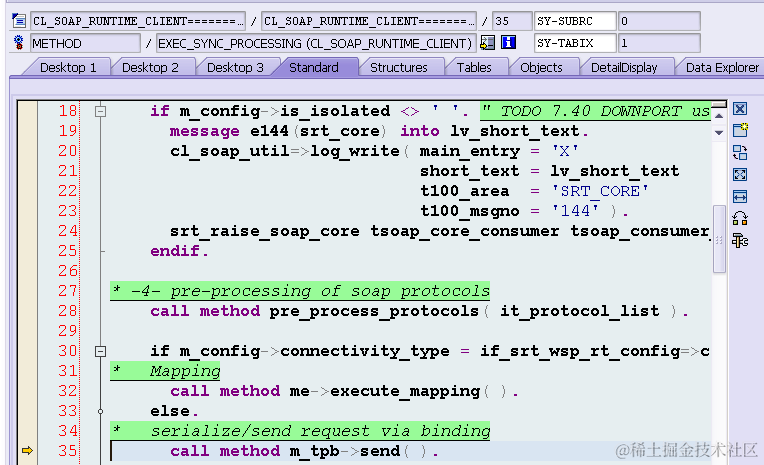The height and width of the screenshot is (465, 764).
Task: Click the comment "pre-processing of soap protocols"
Action: pyautogui.click(x=329, y=291)
